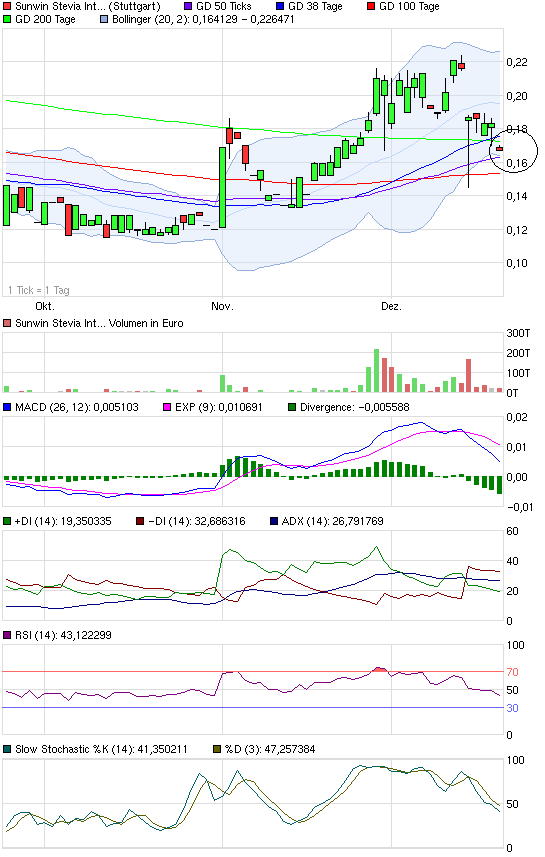Click RSI (14): 43,122299 text
This screenshot has width=545, height=857.
click(63, 635)
